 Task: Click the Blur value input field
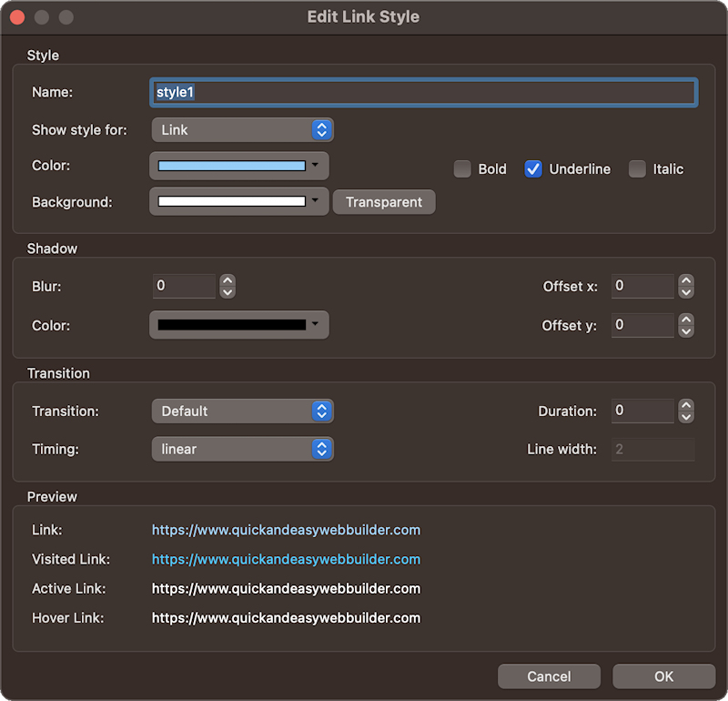pos(184,286)
